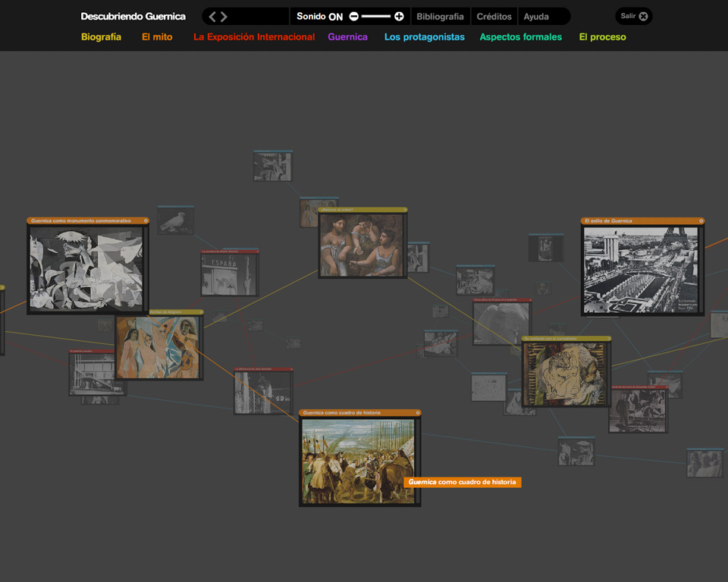Open the ESPAÑA pavilion photo card
This screenshot has height=582, width=728.
(x=229, y=274)
